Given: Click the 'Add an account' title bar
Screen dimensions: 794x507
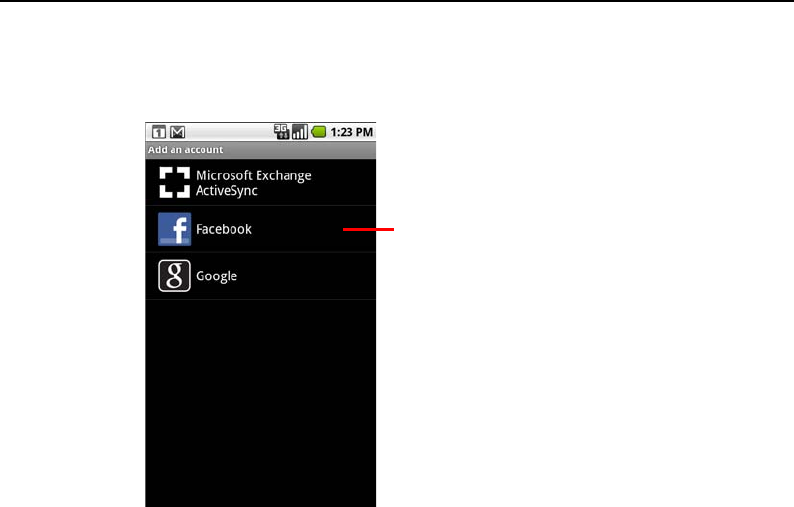Looking at the screenshot, I should (260, 150).
